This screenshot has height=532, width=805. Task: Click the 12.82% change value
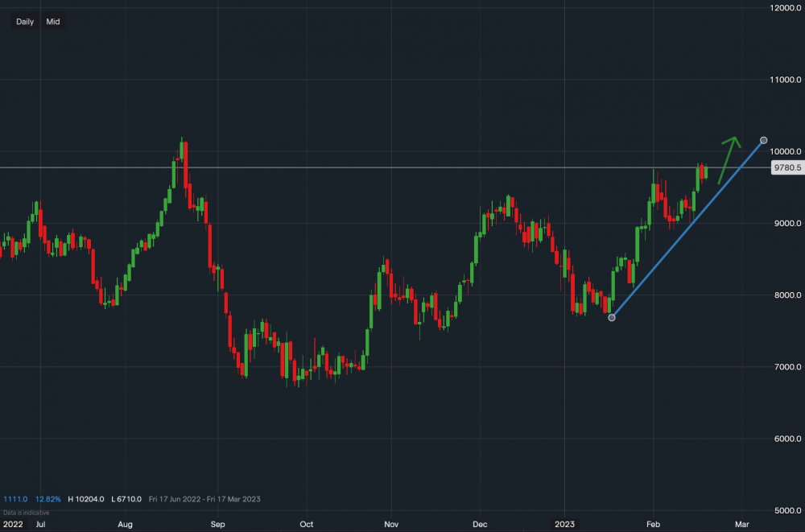[x=47, y=499]
